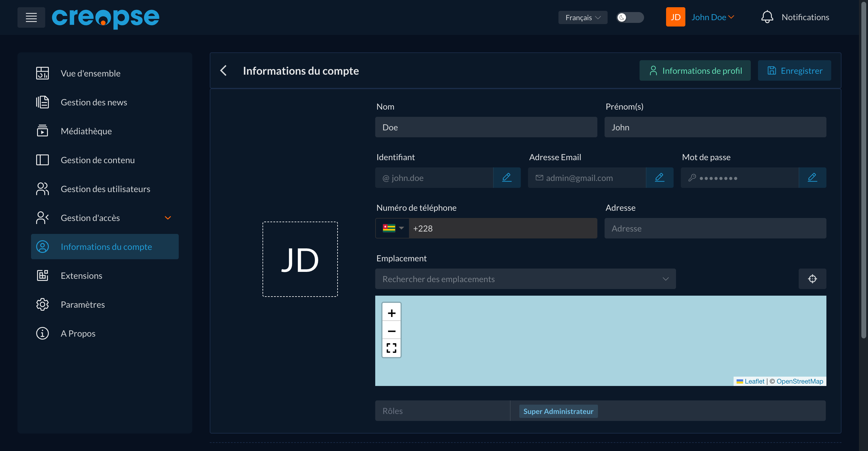Viewport: 868px width, 451px height.
Task: Click Informations de profil button
Action: pyautogui.click(x=695, y=71)
